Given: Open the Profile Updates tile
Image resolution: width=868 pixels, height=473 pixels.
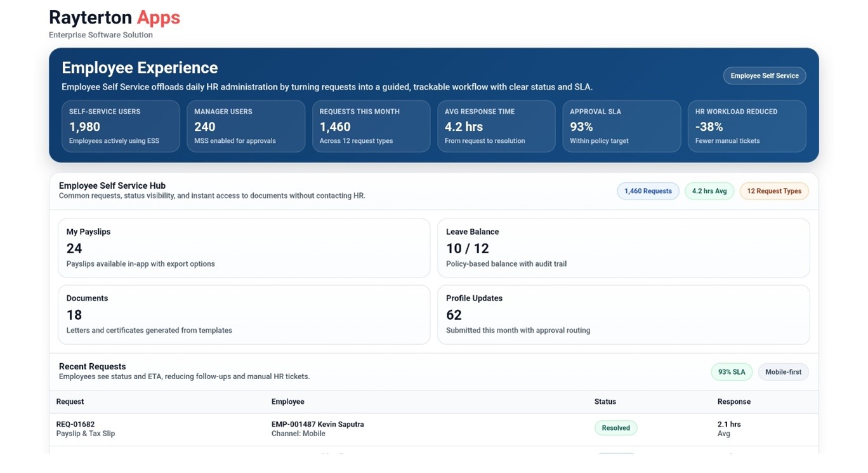Looking at the screenshot, I should 623,314.
